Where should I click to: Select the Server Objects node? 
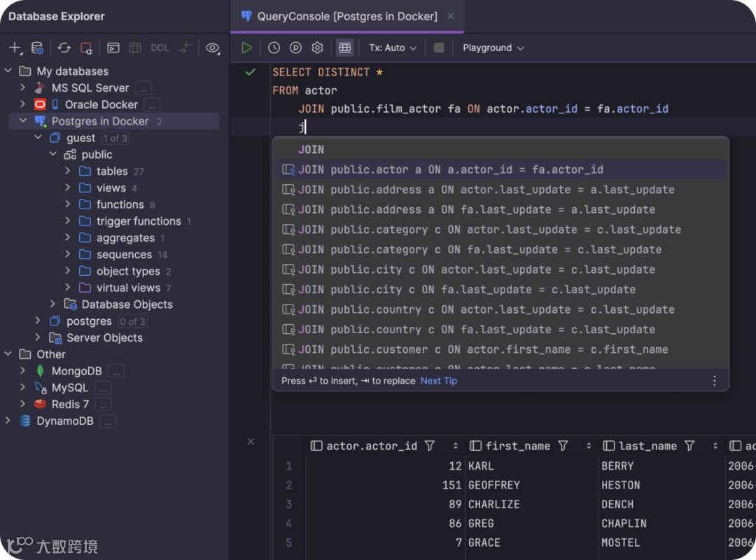[104, 337]
